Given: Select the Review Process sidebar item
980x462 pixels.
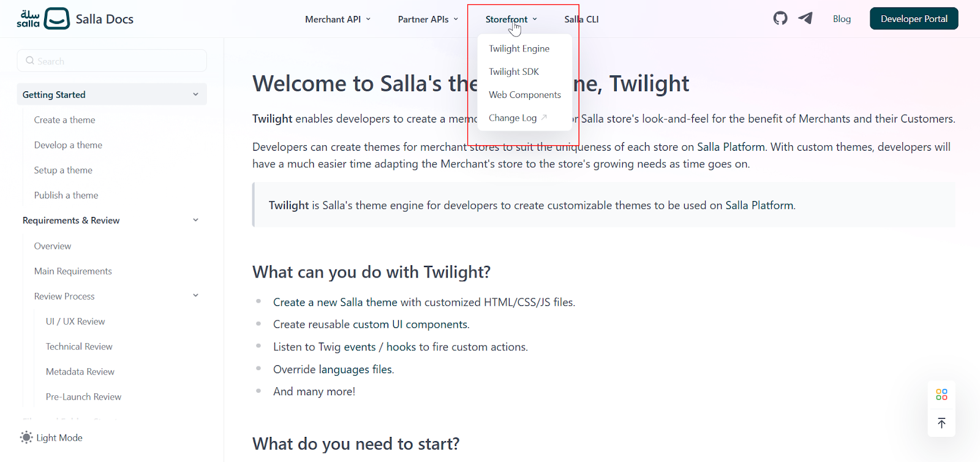Looking at the screenshot, I should (x=64, y=297).
